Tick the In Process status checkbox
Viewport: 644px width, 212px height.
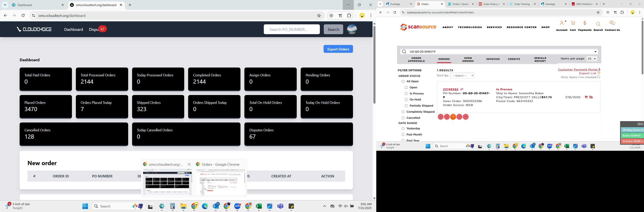tap(406, 94)
